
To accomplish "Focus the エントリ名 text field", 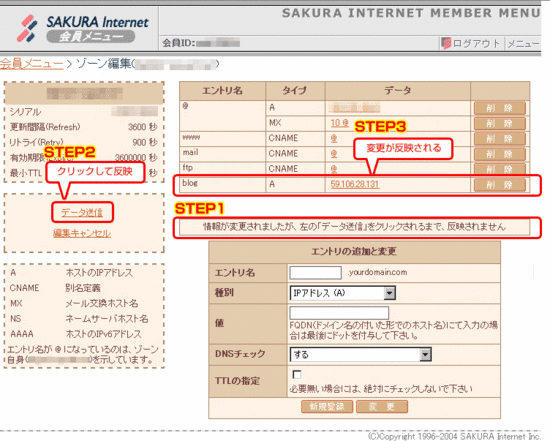I will (315, 273).
